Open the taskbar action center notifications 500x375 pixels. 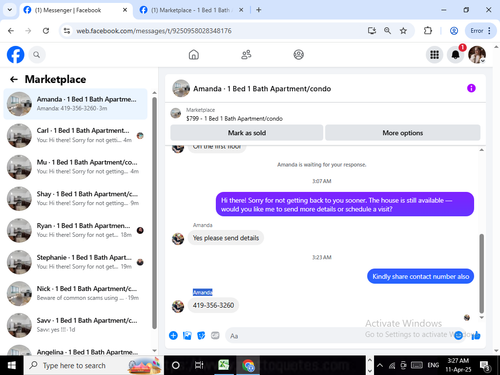pyautogui.click(x=485, y=366)
